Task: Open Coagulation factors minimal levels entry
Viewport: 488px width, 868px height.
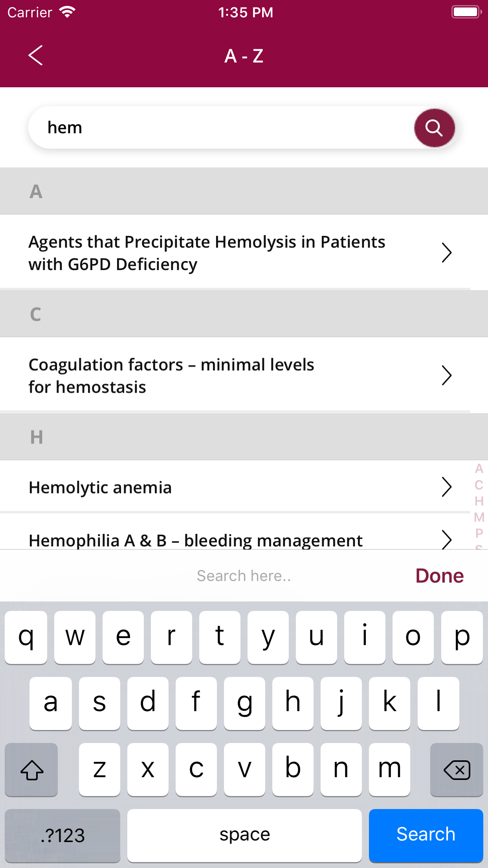Action: [x=171, y=375]
